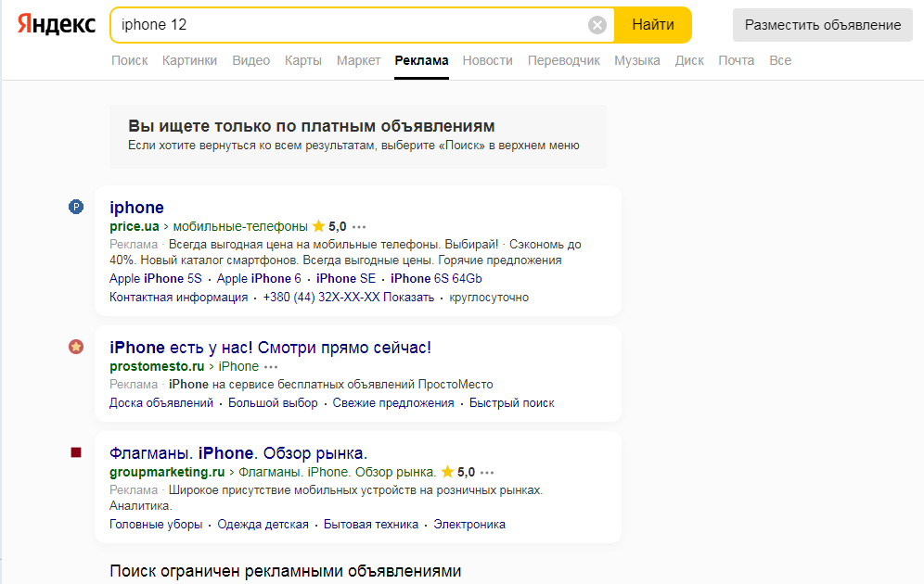Click the price.ua favicon icon

pyautogui.click(x=76, y=207)
